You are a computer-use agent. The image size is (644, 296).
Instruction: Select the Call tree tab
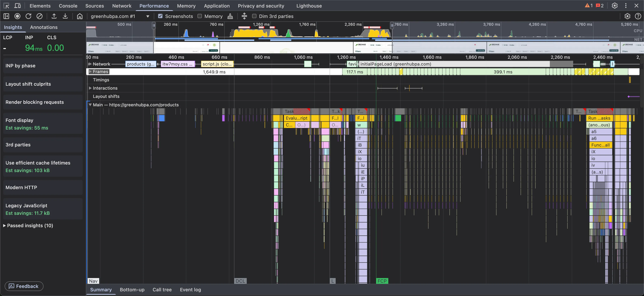[162, 290]
